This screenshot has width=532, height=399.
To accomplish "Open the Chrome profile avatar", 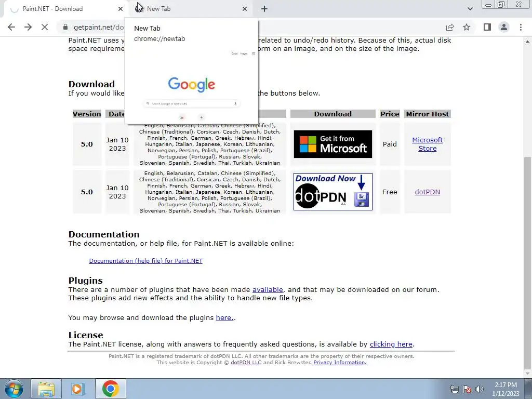I will pyautogui.click(x=504, y=27).
